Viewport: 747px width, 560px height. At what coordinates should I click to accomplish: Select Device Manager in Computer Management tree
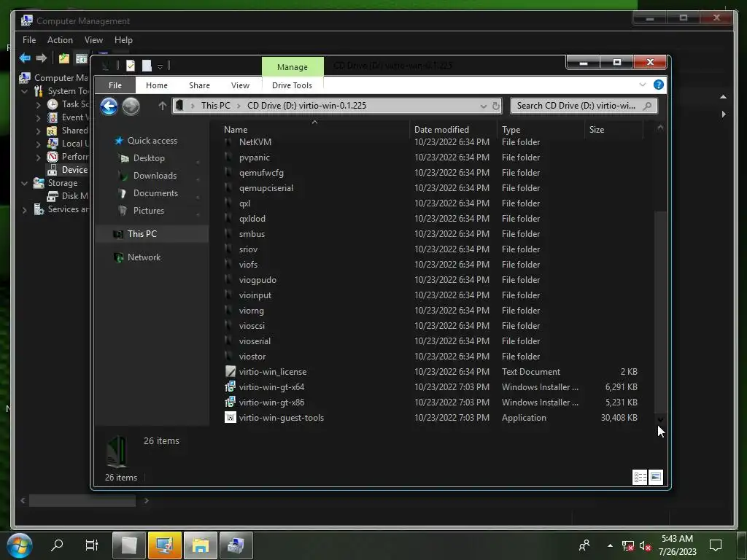point(67,169)
